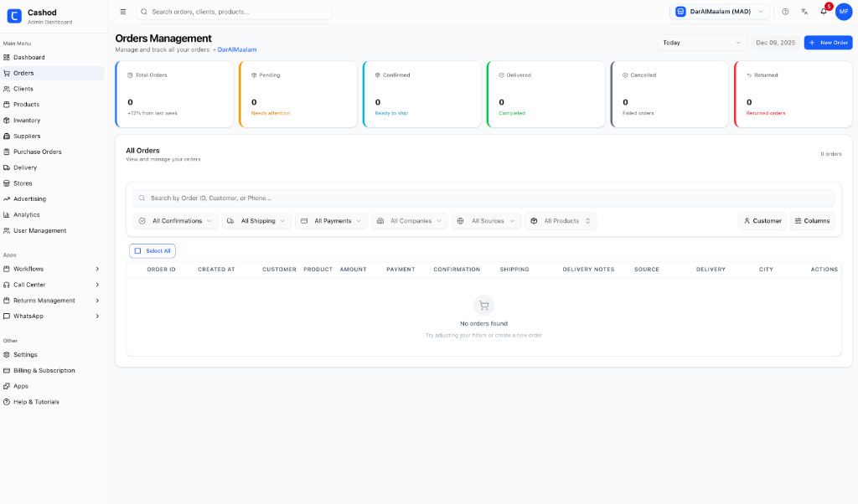This screenshot has height=504, width=858.
Task: Open the Dashboard from the sidebar
Action: 29,57
